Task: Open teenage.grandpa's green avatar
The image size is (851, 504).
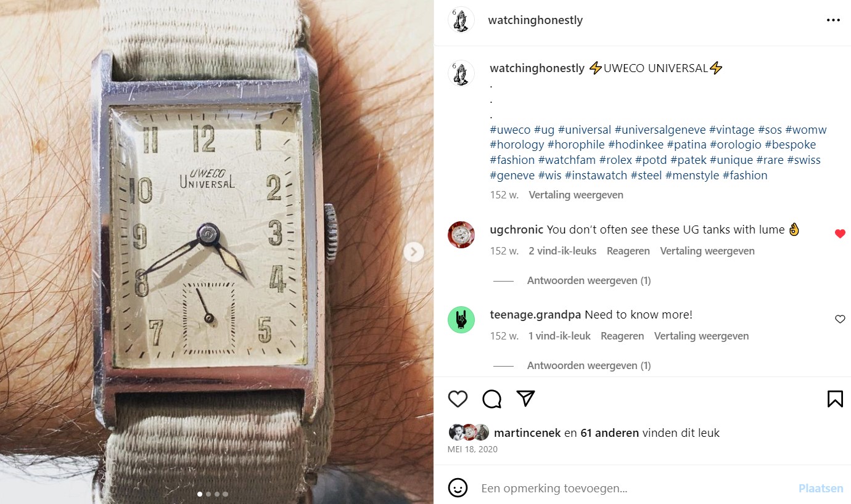Action: (x=461, y=320)
